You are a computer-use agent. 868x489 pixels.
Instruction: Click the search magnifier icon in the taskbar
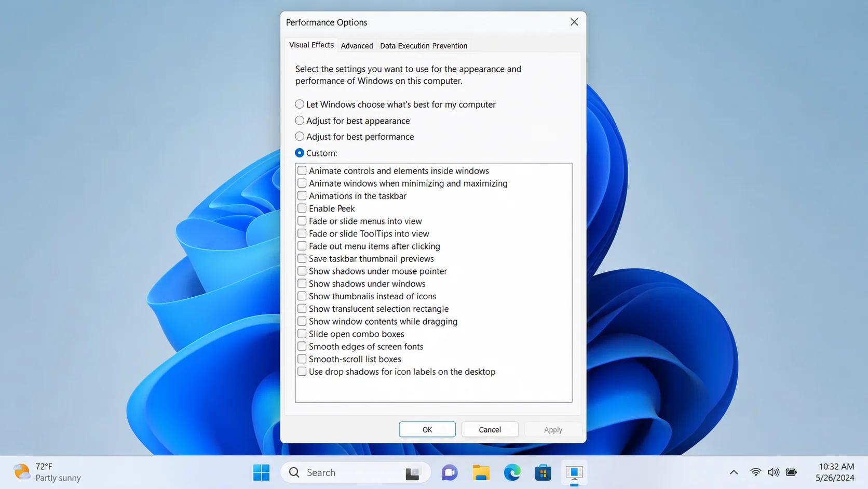coord(294,472)
